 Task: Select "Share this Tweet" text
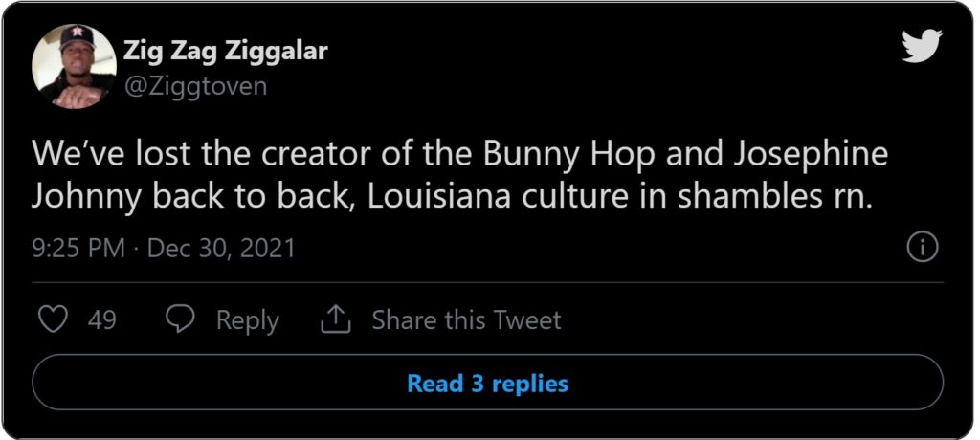tap(466, 320)
